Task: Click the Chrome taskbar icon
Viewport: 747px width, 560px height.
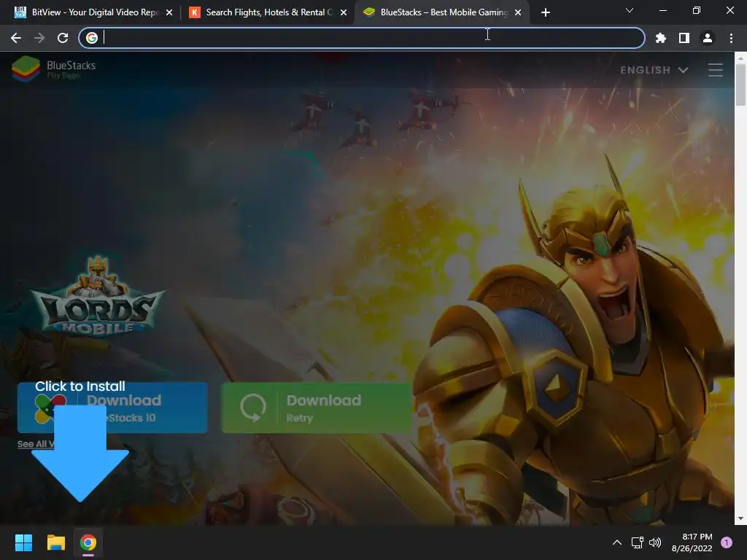Action: pos(88,542)
